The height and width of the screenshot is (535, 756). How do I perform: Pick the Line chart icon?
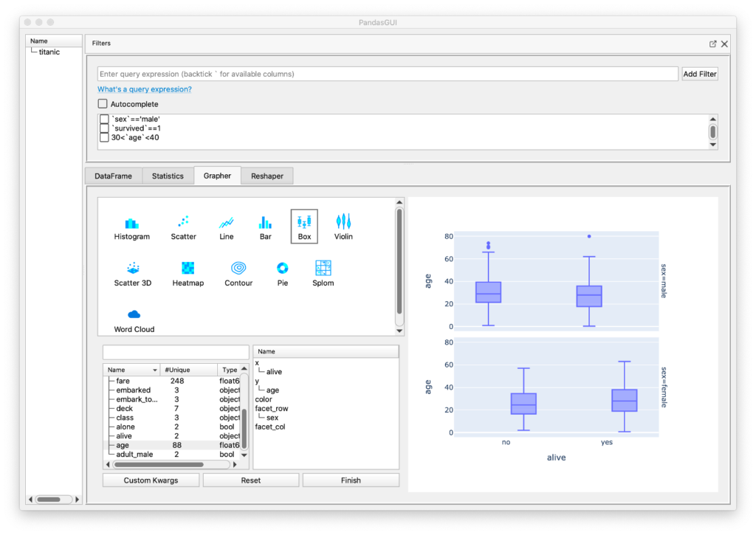pos(226,223)
